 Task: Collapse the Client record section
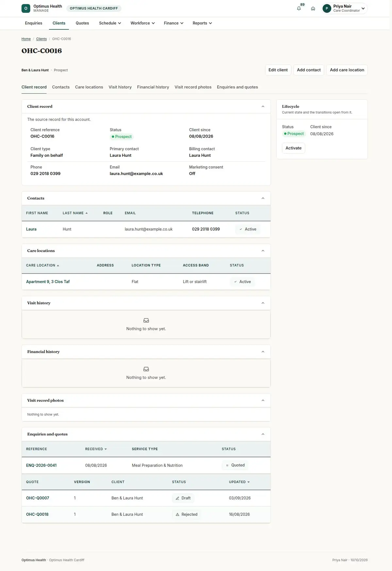pyautogui.click(x=263, y=106)
